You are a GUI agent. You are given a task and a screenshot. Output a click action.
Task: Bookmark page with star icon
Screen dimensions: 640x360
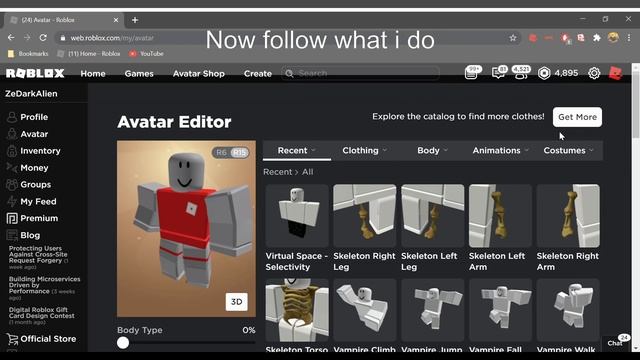coord(513,38)
